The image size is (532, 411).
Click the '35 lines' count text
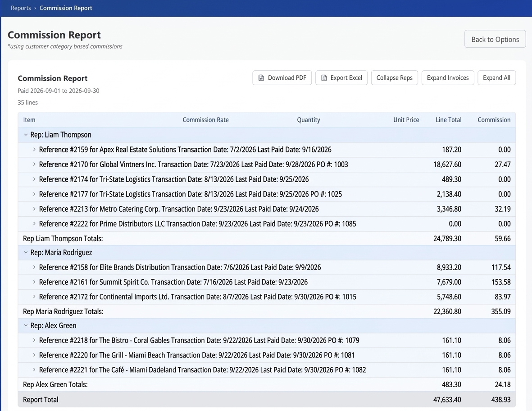tap(28, 102)
